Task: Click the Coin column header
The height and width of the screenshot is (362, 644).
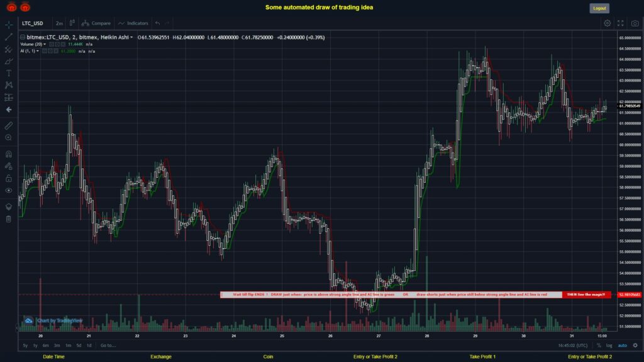Action: click(x=268, y=357)
